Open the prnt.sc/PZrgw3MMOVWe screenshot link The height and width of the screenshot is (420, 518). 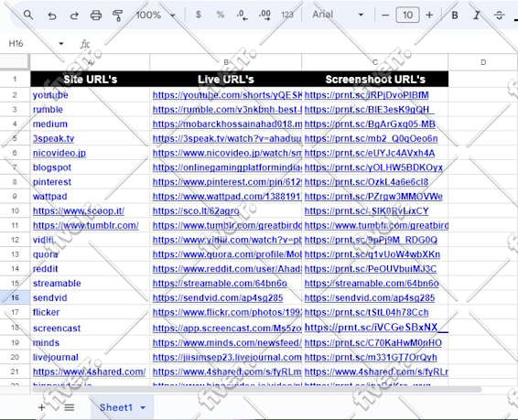click(373, 197)
